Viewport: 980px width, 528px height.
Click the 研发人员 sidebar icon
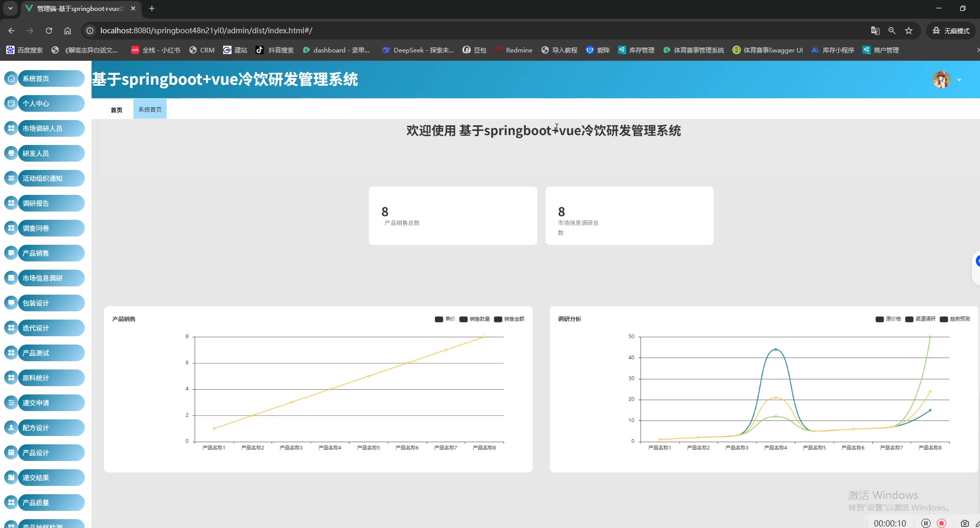[11, 153]
